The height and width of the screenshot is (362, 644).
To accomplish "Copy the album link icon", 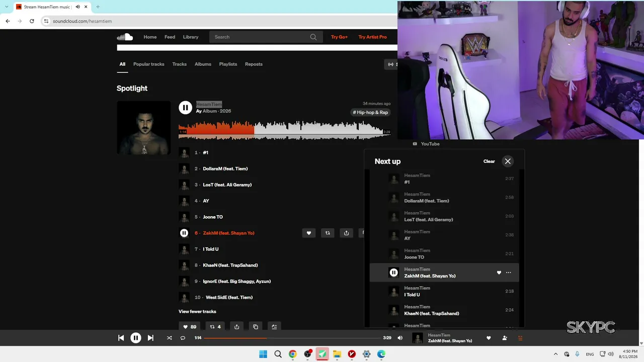I will pyautogui.click(x=256, y=327).
